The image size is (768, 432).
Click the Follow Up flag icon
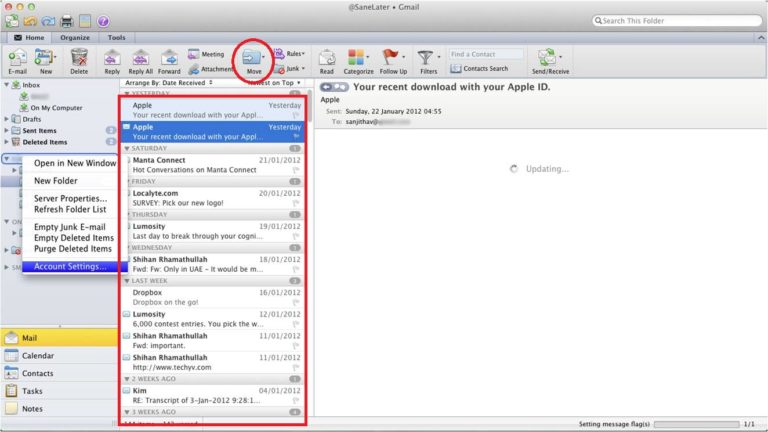tap(390, 58)
